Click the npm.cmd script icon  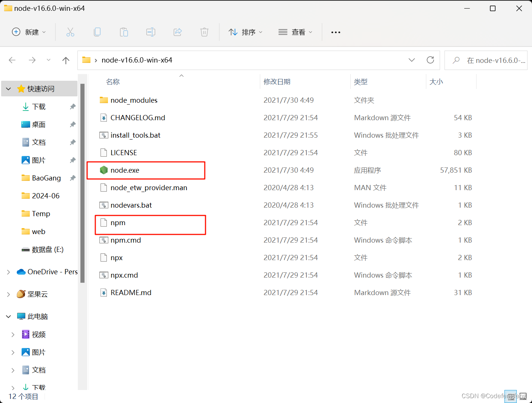pos(104,240)
